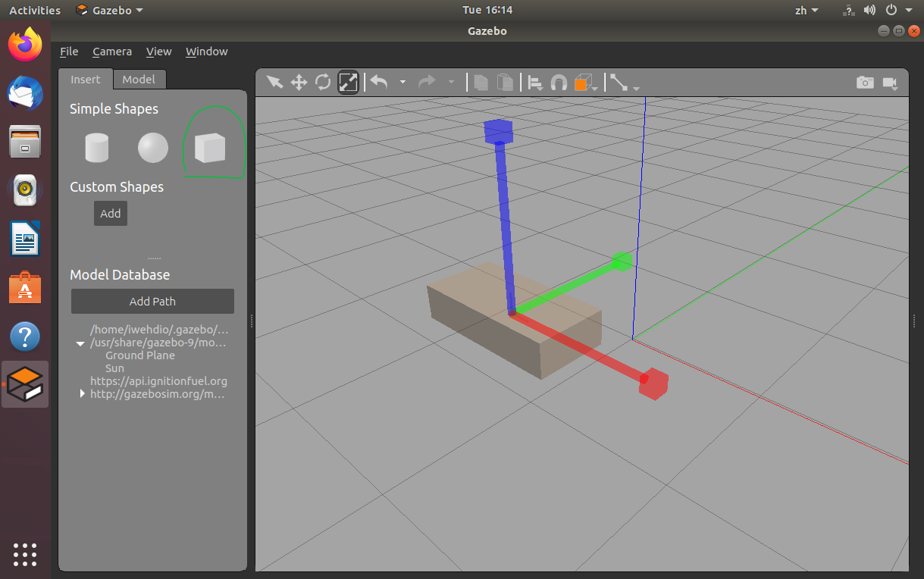The height and width of the screenshot is (579, 924).
Task: Click the Add custom shape button
Action: pos(111,214)
